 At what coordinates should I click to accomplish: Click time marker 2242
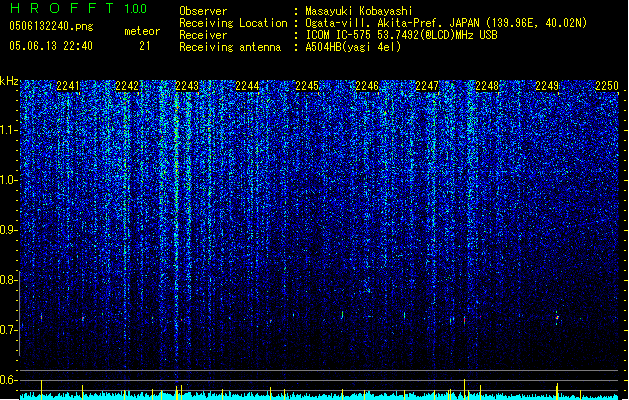(127, 86)
